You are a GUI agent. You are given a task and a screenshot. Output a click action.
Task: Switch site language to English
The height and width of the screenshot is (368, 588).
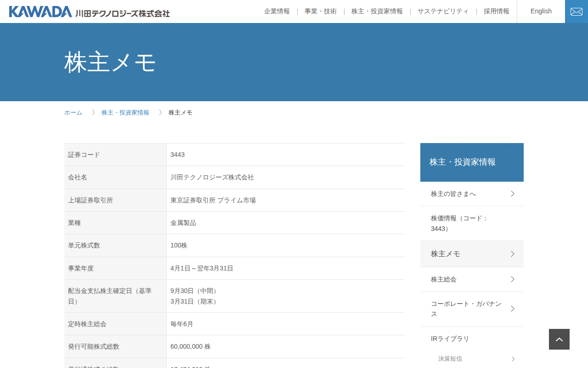point(541,11)
